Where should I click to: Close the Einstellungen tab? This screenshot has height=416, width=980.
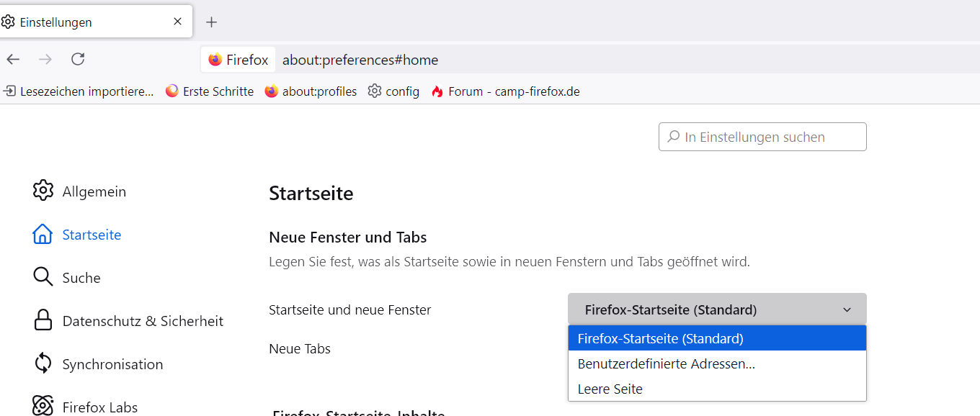pos(177,22)
